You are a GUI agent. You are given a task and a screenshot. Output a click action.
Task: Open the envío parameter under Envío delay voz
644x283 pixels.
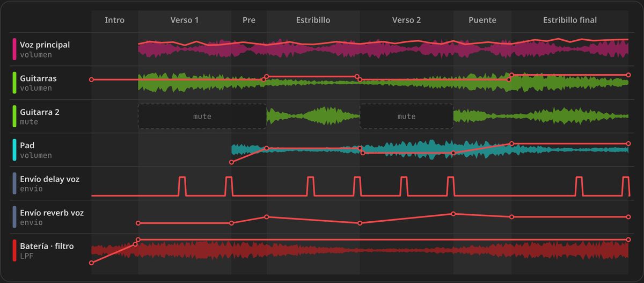[31, 189]
